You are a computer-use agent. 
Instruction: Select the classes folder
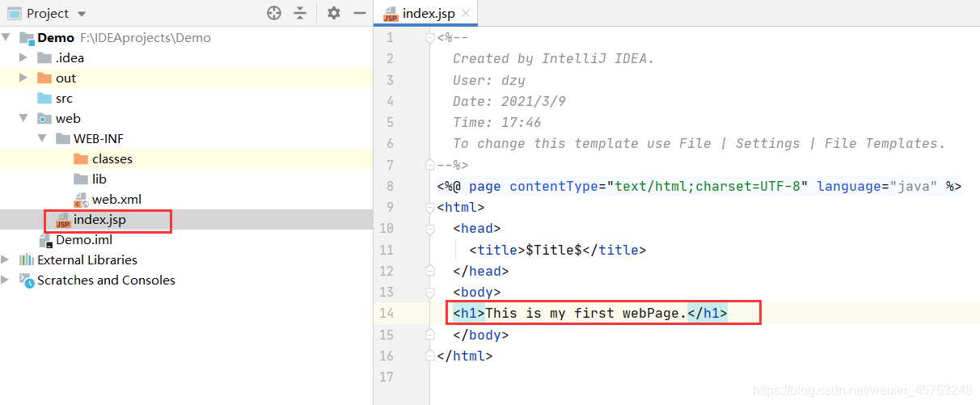click(x=186, y=159)
